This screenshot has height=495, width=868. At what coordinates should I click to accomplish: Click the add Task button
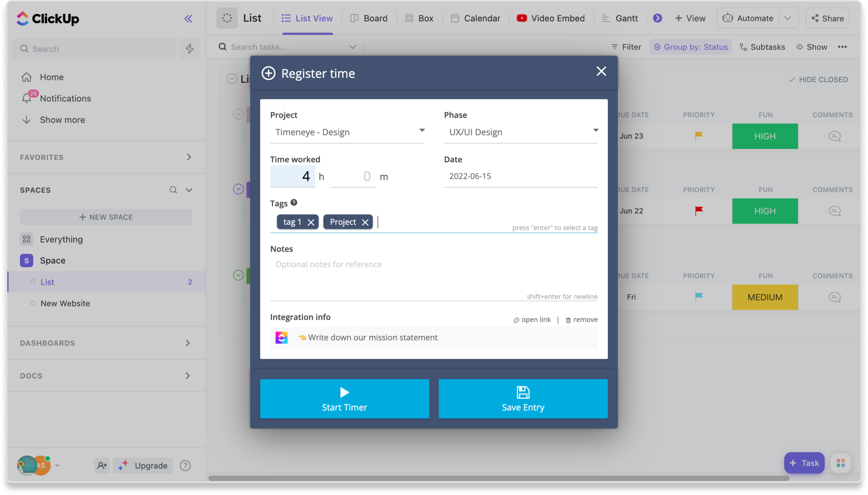click(804, 463)
